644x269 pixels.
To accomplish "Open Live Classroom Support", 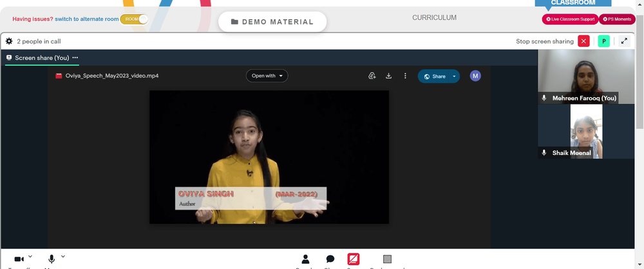I will (x=570, y=19).
